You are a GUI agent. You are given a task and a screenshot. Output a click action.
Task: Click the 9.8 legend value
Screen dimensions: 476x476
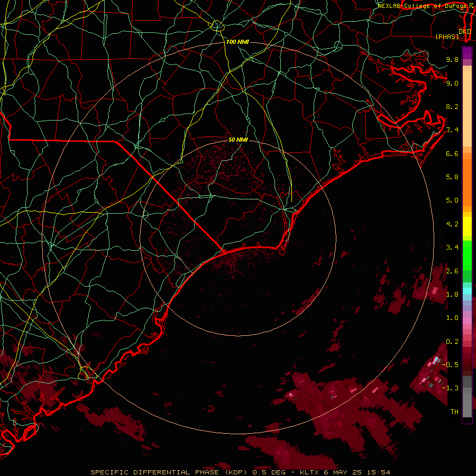(452, 59)
